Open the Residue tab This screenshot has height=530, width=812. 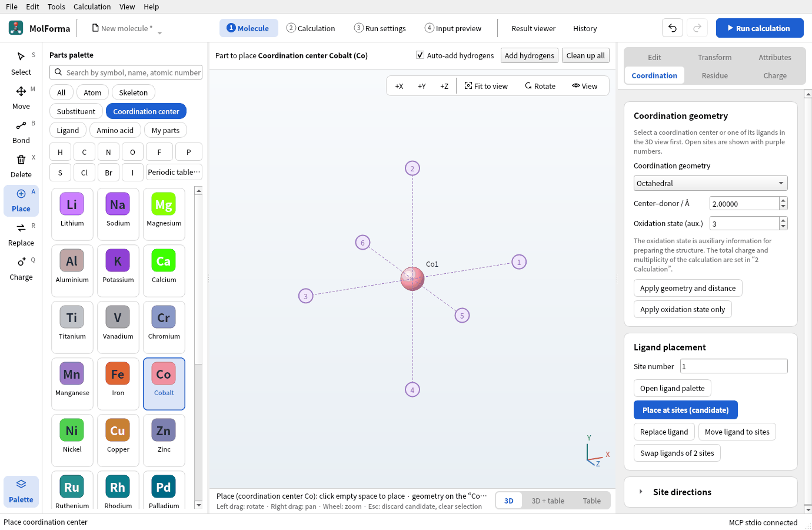pos(714,75)
